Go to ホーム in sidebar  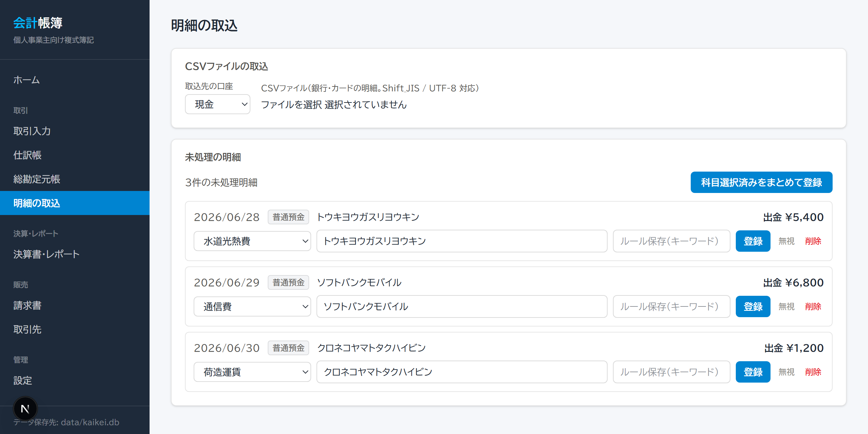75,80
